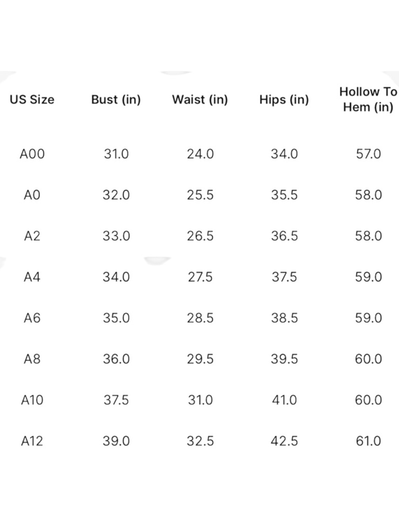Select the 29.5 waist value for A8
The height and width of the screenshot is (532, 399).
point(200,359)
